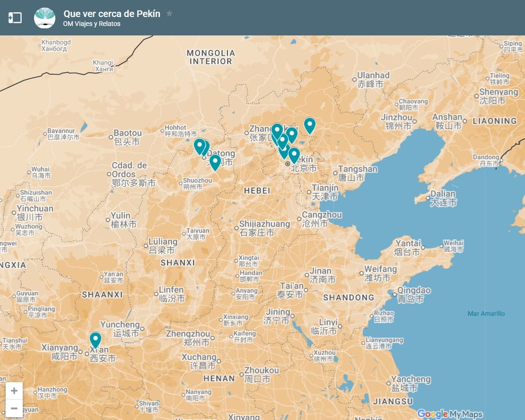Click the Shenyang city label
Viewport: 525px width, 420px height.
pos(499,96)
